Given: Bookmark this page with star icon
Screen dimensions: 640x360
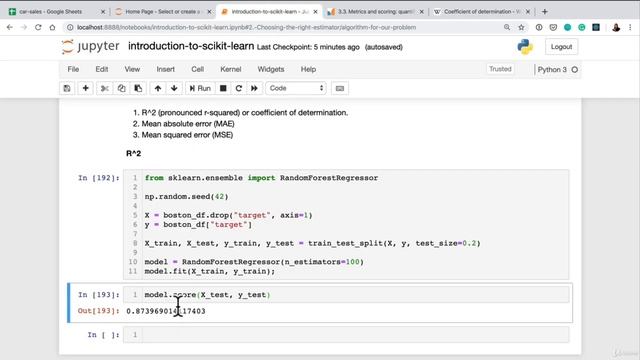Looking at the screenshot, I should 521,27.
